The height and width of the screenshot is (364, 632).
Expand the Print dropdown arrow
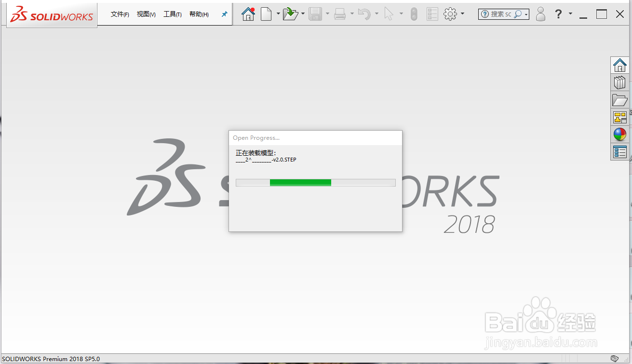click(x=352, y=13)
